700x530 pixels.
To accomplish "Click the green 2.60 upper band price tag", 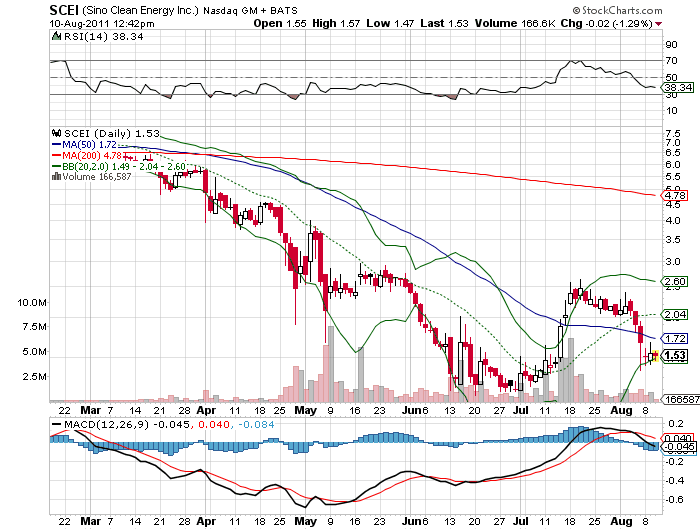I will [675, 281].
